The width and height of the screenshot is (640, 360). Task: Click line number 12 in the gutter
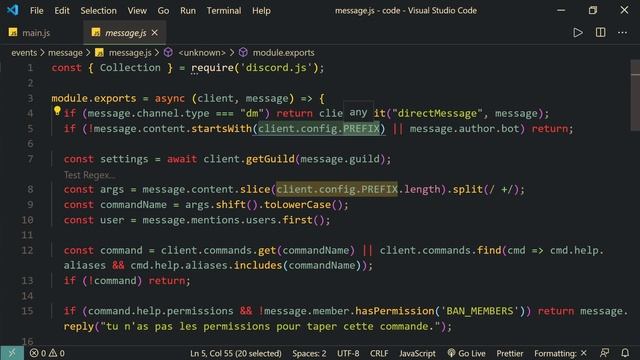[27, 250]
